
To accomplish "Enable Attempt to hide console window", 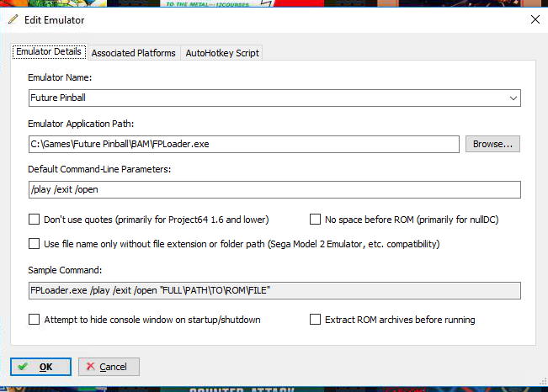I will (x=34, y=320).
